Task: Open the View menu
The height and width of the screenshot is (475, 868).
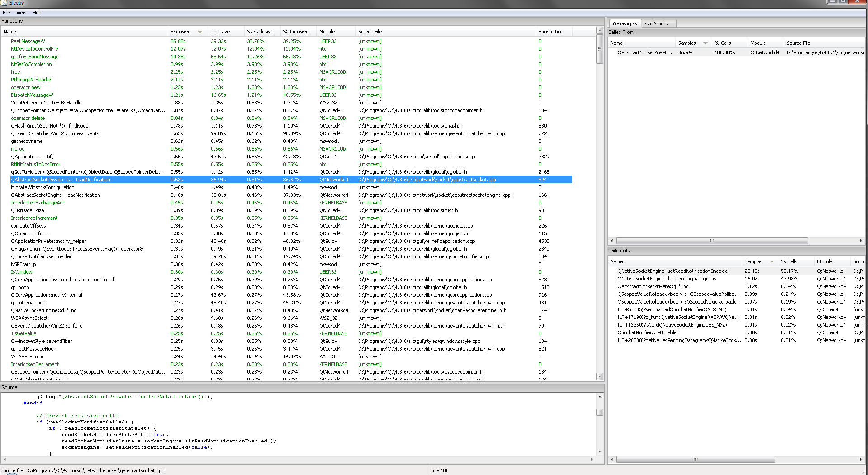Action: 21,13
